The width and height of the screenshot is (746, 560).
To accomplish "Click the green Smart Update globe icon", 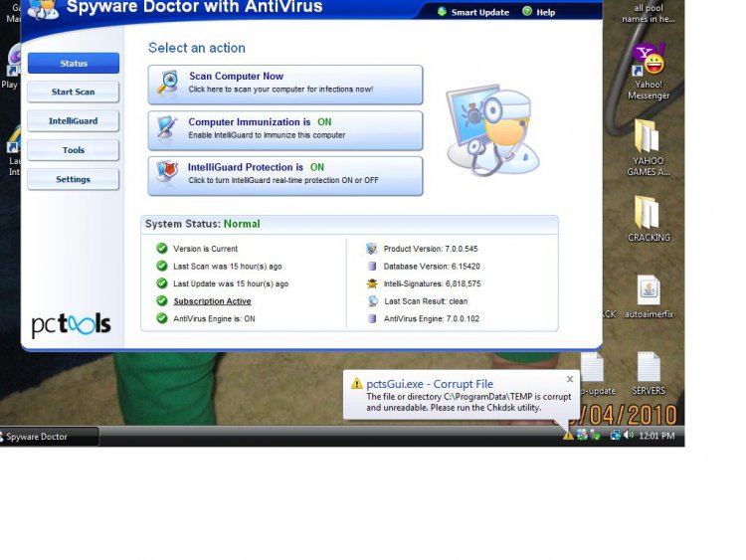I will click(x=442, y=11).
